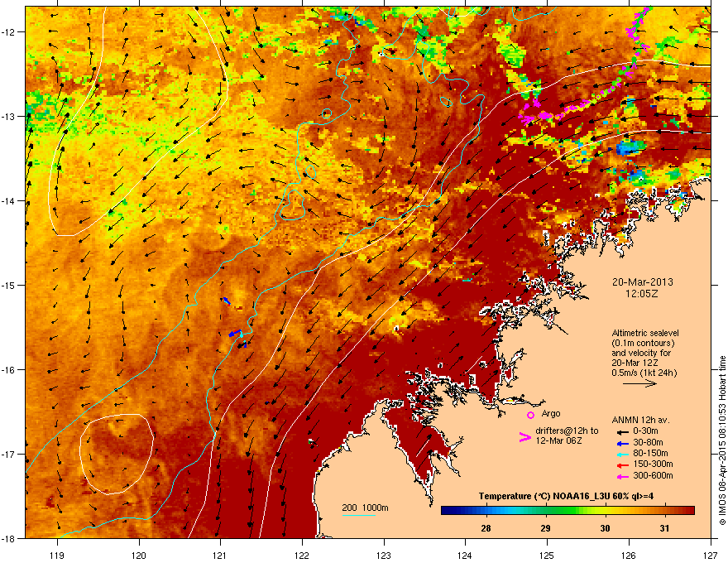
Task: Click the '300-600m' depth label
Action: coord(653,476)
